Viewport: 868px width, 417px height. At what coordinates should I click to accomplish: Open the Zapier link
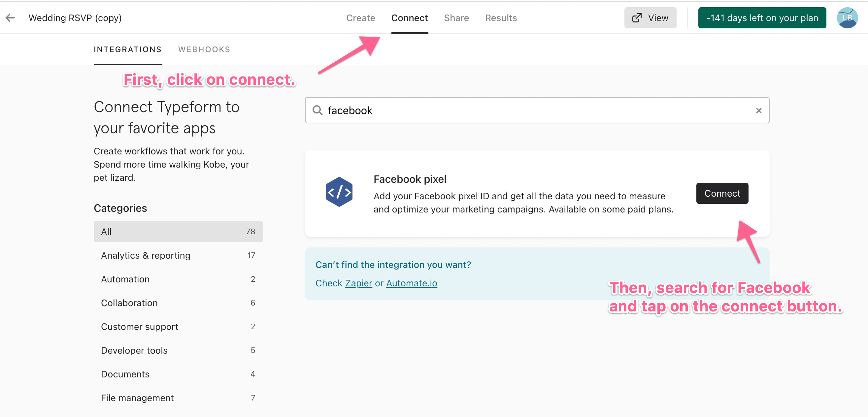tap(358, 283)
